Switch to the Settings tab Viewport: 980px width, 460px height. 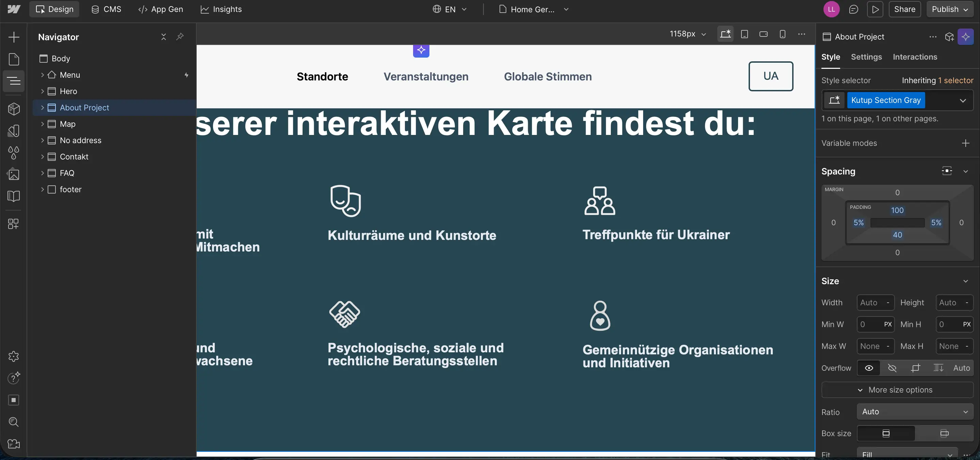click(x=867, y=57)
